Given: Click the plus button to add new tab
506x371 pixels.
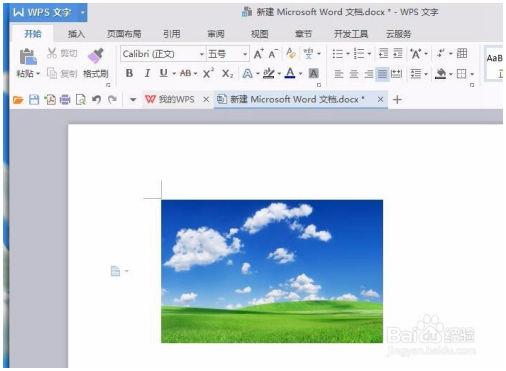Looking at the screenshot, I should click(x=397, y=99).
